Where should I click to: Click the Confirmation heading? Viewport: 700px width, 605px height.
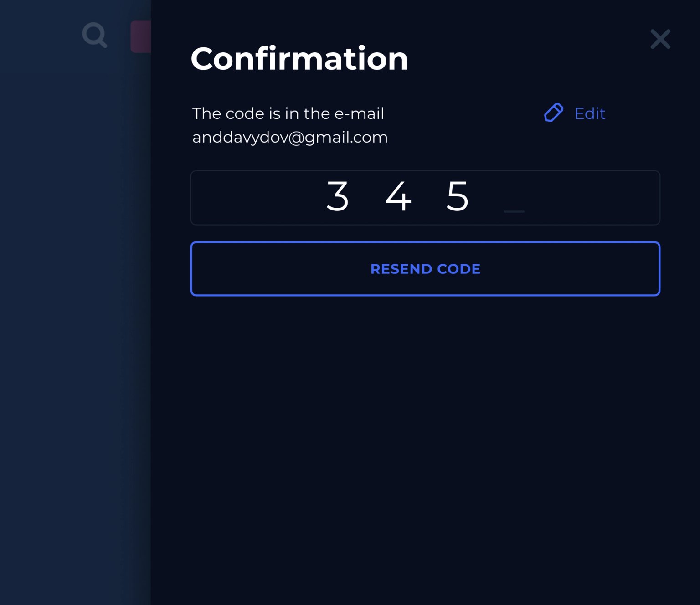[299, 59]
